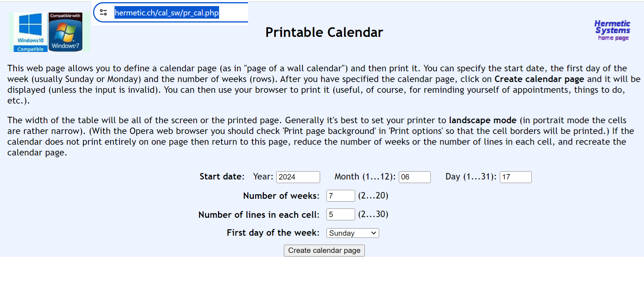
Task: Click bold 'Create calendar page' in the paragraph
Action: pos(539,79)
